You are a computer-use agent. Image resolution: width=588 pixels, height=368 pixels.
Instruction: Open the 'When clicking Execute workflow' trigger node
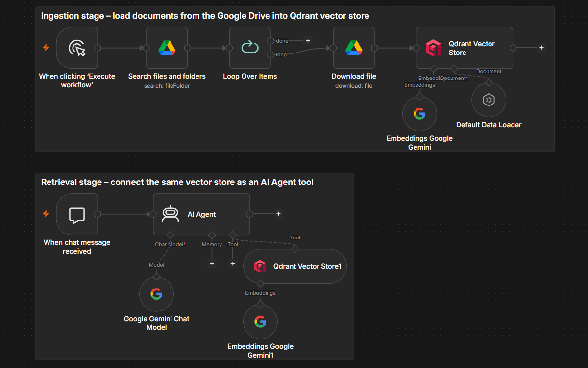pos(77,48)
